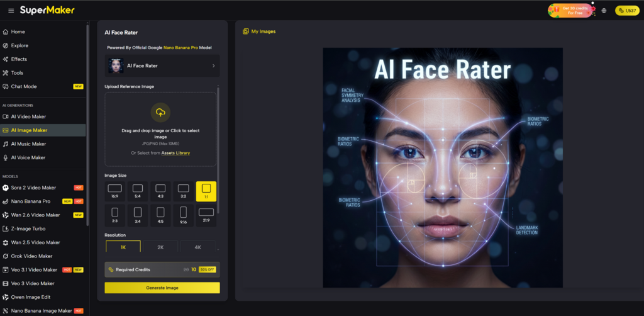The width and height of the screenshot is (644, 316).
Task: Click the Generate Image button
Action: [x=162, y=288]
